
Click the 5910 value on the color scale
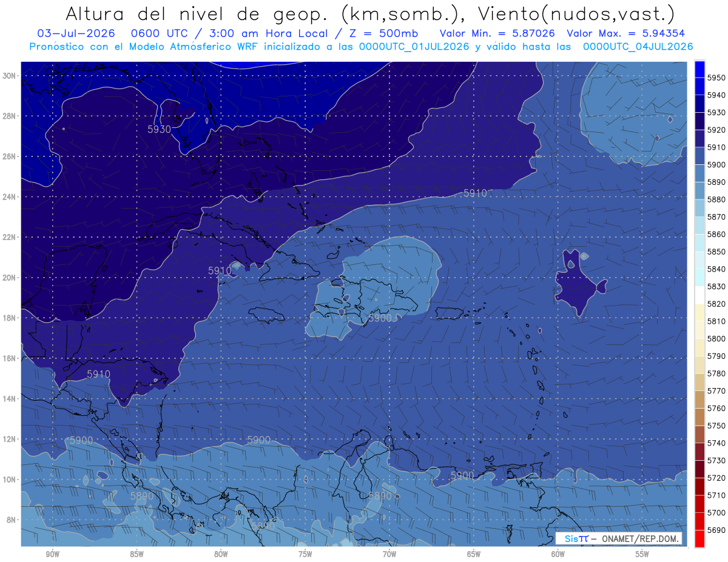tap(716, 147)
